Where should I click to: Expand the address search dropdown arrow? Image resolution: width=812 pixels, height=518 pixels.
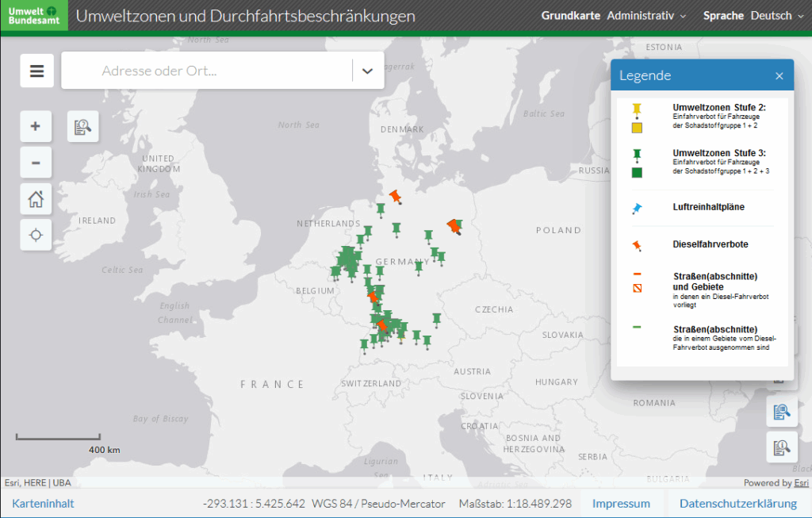[x=367, y=71]
